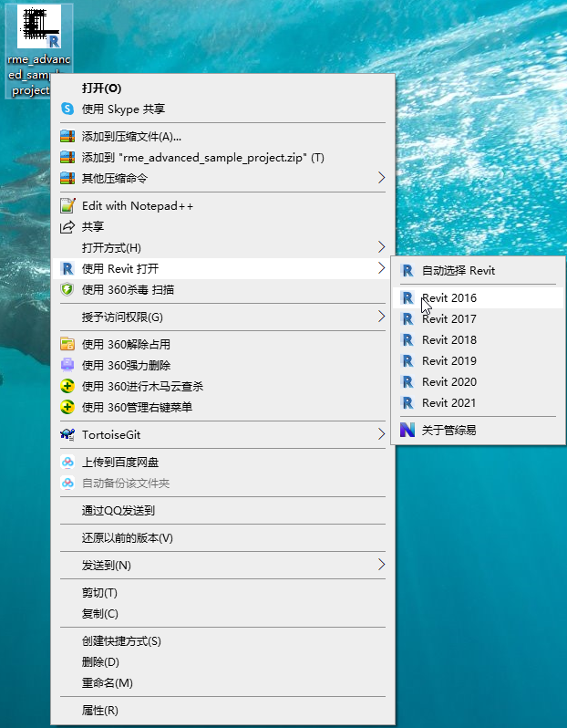
Task: Expand the 使用 Revit 打开 submenu arrow
Action: pyautogui.click(x=381, y=268)
